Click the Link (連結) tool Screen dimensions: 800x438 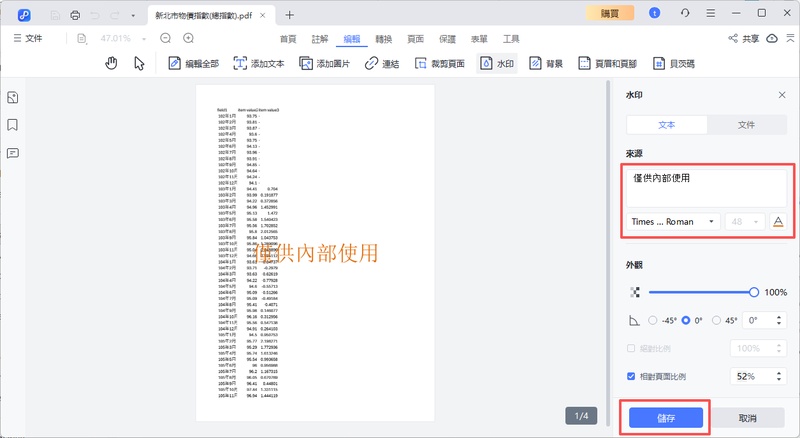pyautogui.click(x=382, y=63)
